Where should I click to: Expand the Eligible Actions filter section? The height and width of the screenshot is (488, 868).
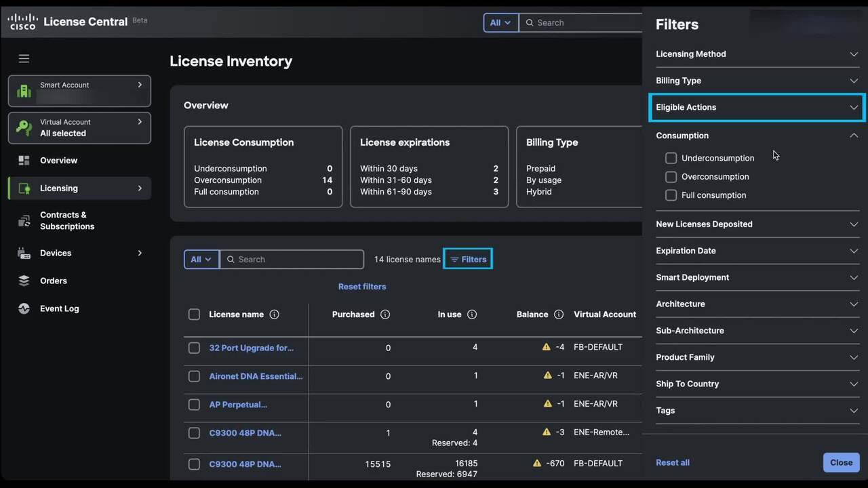coord(757,107)
